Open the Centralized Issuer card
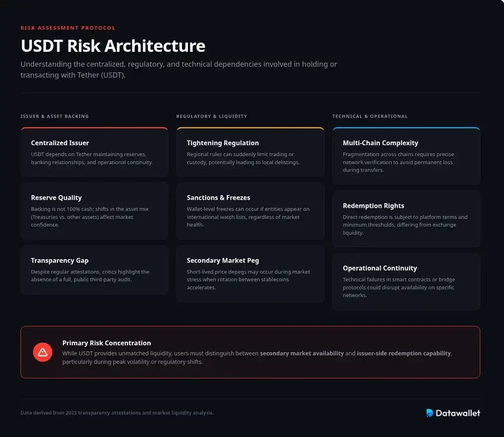The height and width of the screenshot is (437, 504). 94,152
